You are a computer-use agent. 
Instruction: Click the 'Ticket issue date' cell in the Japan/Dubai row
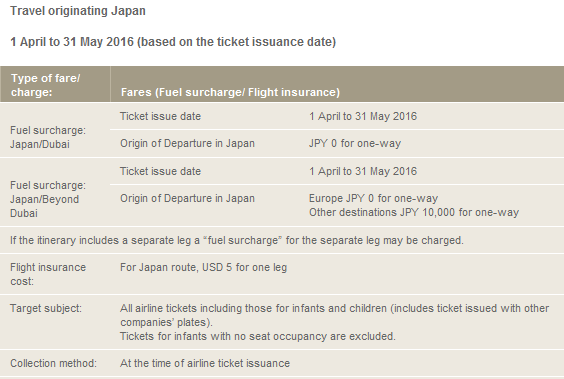coord(160,116)
